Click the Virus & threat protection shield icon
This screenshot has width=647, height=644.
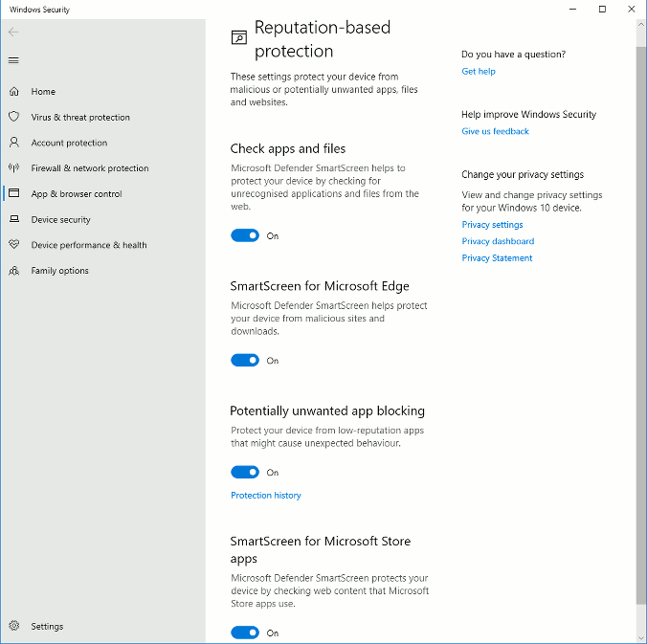point(14,117)
